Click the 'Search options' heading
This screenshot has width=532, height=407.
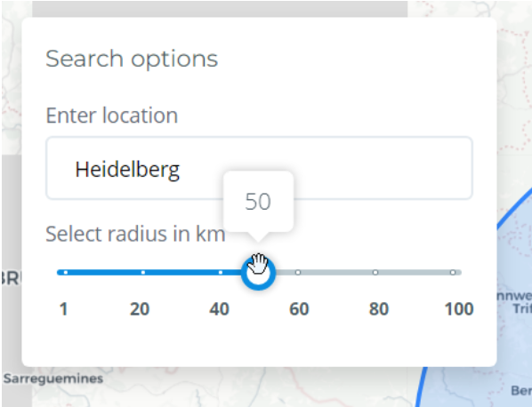click(132, 59)
